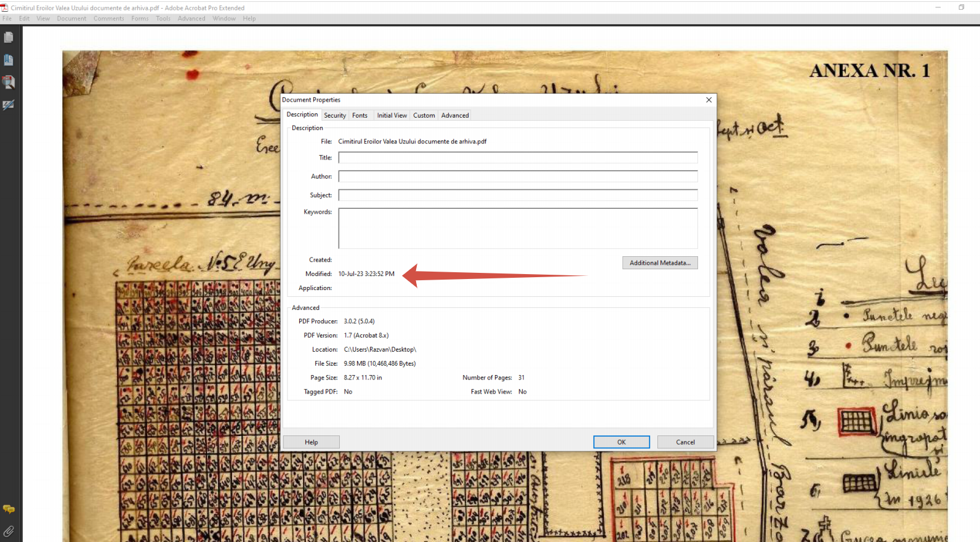
Task: Open the Pages thumbnails panel icon
Action: click(x=9, y=38)
